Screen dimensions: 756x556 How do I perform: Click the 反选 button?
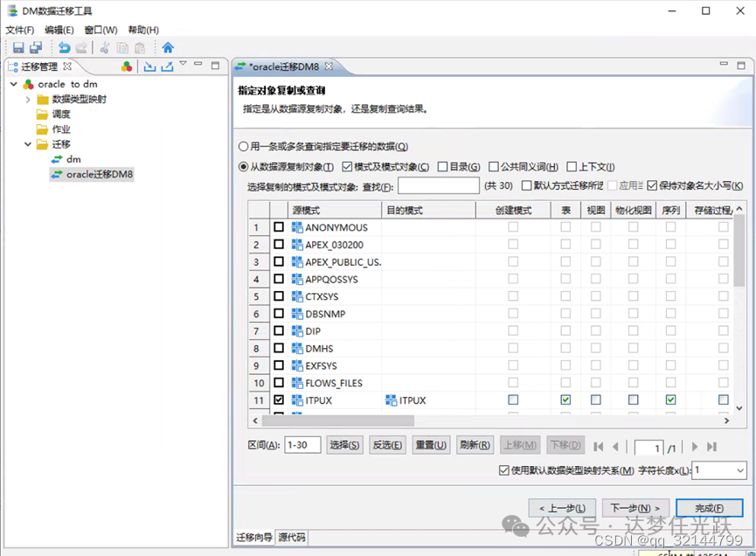[x=387, y=445]
